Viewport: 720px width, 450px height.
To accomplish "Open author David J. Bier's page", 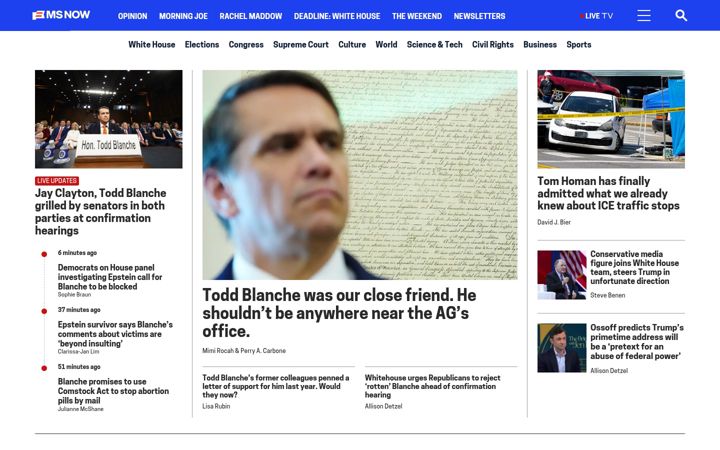I will pyautogui.click(x=554, y=222).
